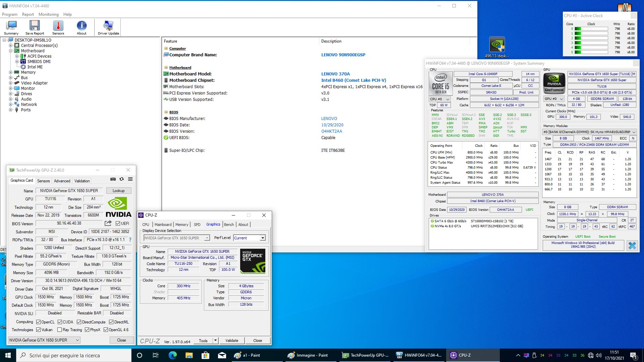The image size is (644, 362).
Task: Take a GPU-Z screenshot with camera icon
Action: point(113,179)
